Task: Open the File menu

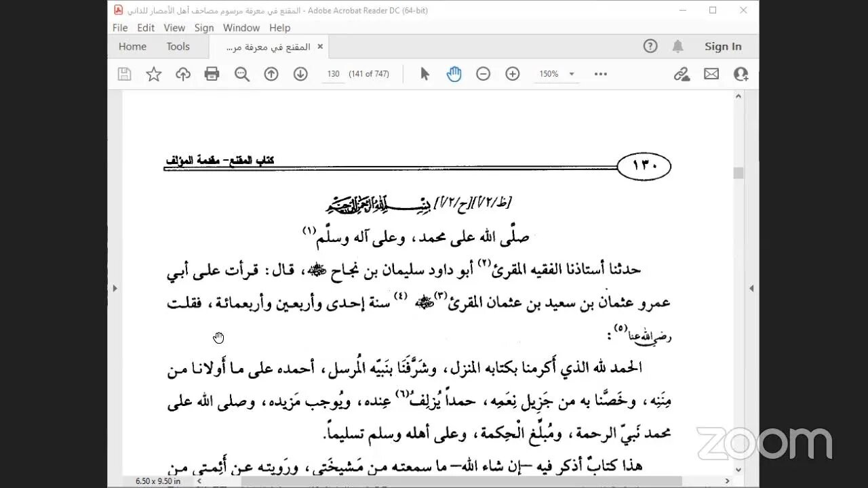Action: click(120, 28)
